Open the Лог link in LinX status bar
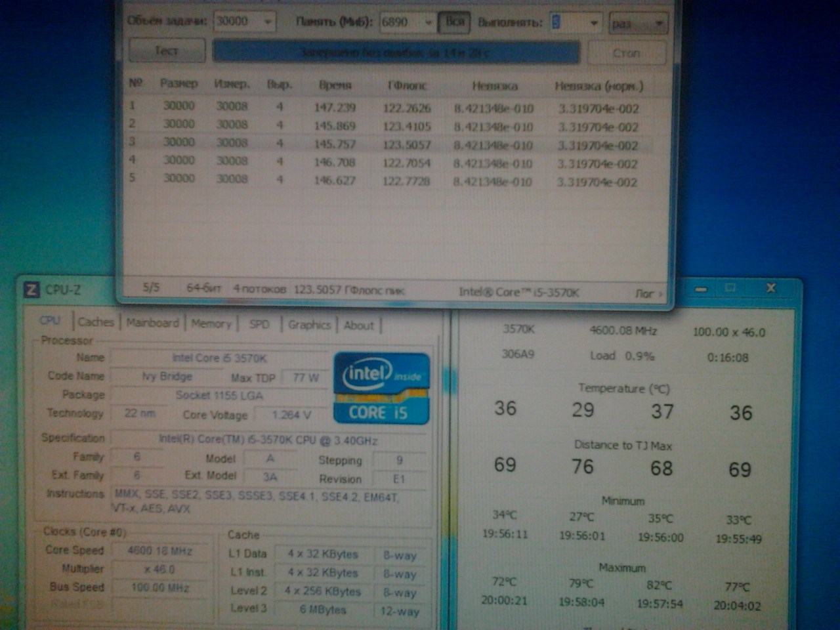The width and height of the screenshot is (840, 630). coord(648,293)
